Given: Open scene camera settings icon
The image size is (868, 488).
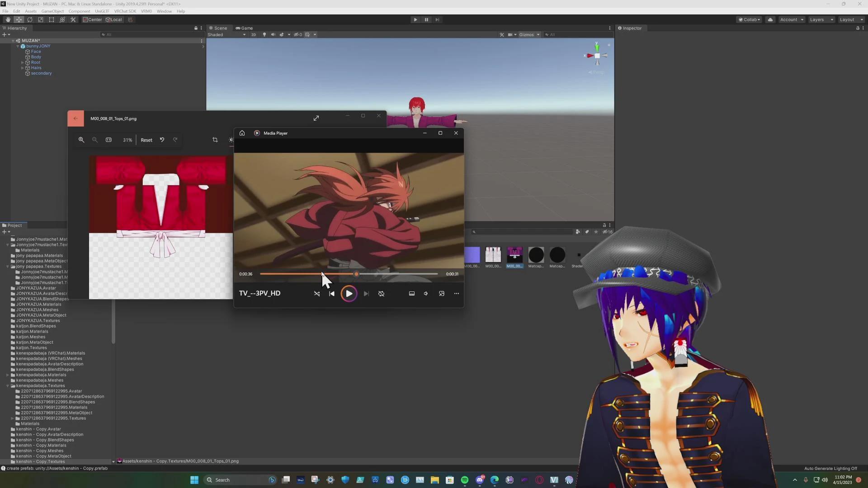Looking at the screenshot, I should pyautogui.click(x=510, y=35).
